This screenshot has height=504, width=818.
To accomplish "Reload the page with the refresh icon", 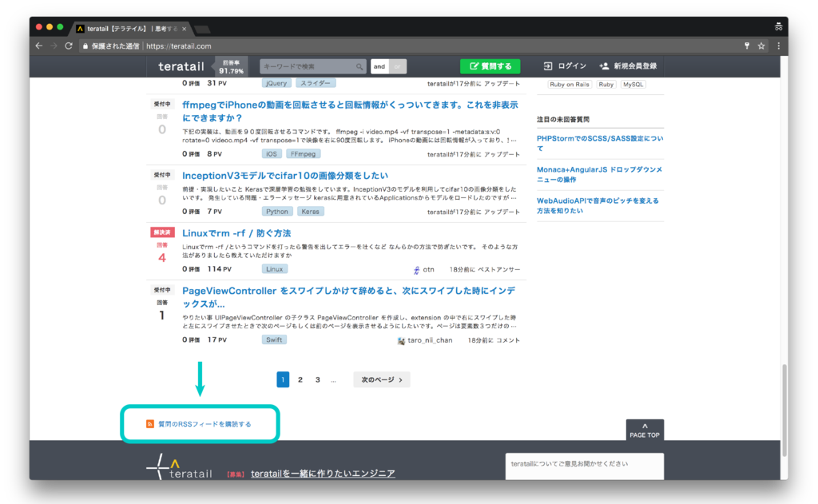I will (x=69, y=46).
